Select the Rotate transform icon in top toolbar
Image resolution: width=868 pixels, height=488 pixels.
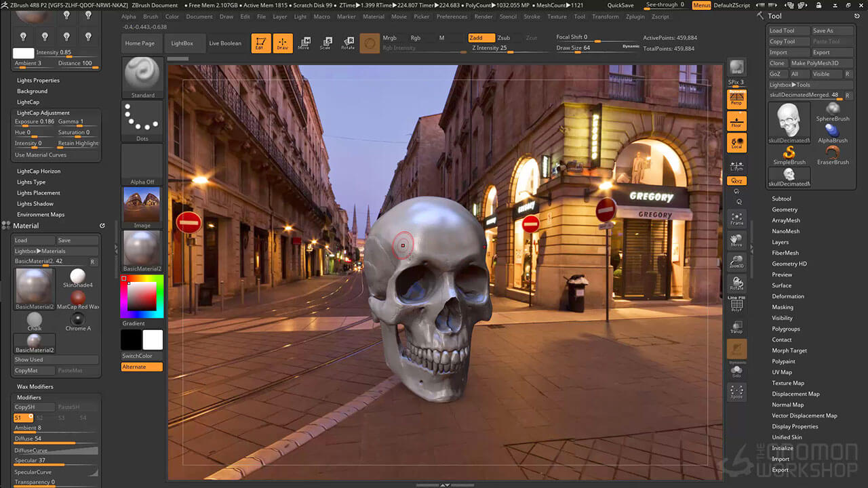348,43
